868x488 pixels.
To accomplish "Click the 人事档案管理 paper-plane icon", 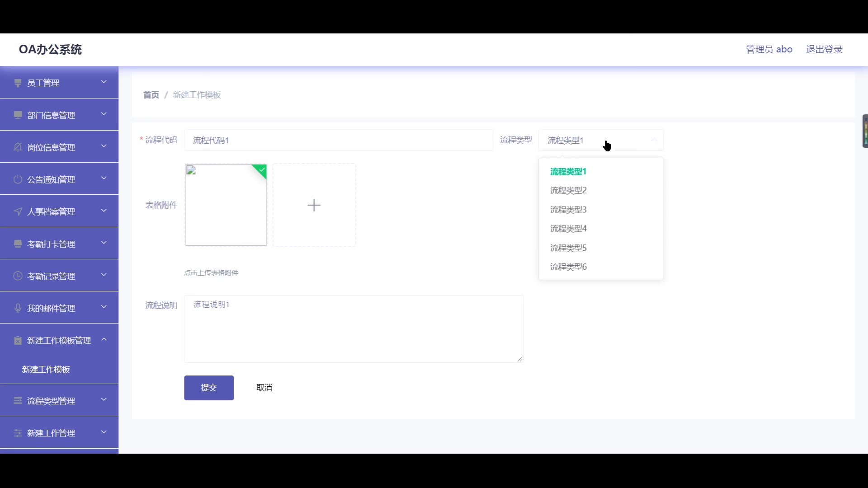I will click(18, 211).
